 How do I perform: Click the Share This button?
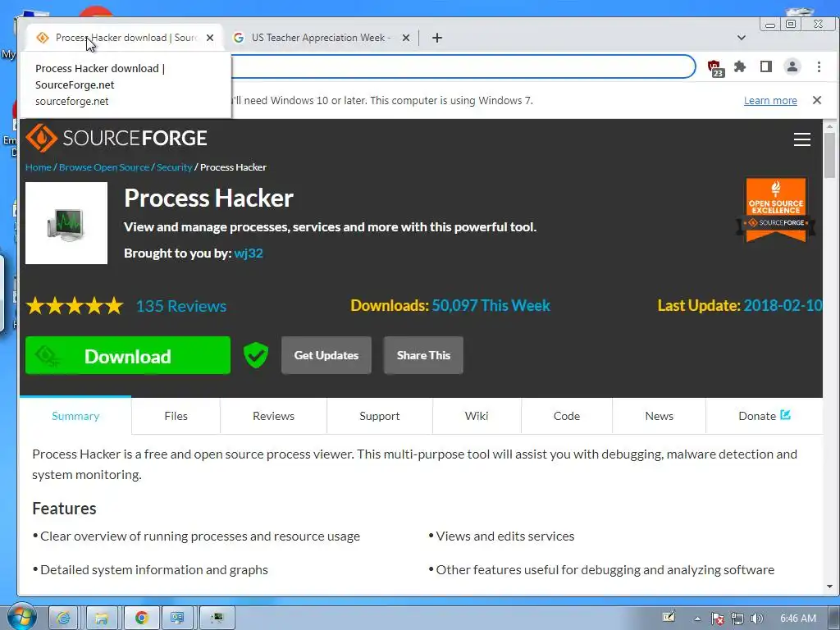point(423,355)
